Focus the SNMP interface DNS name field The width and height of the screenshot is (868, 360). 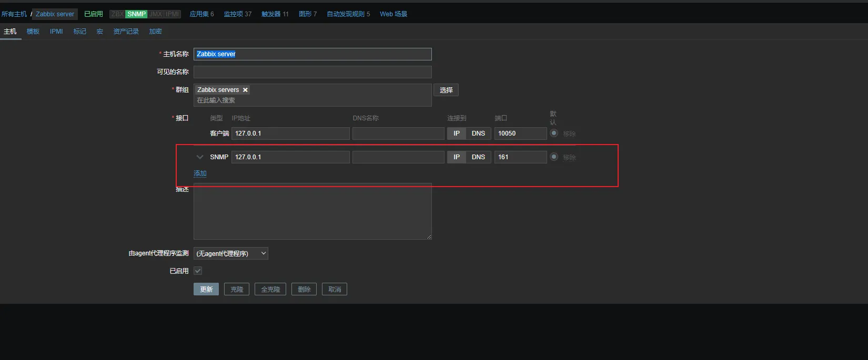point(398,157)
